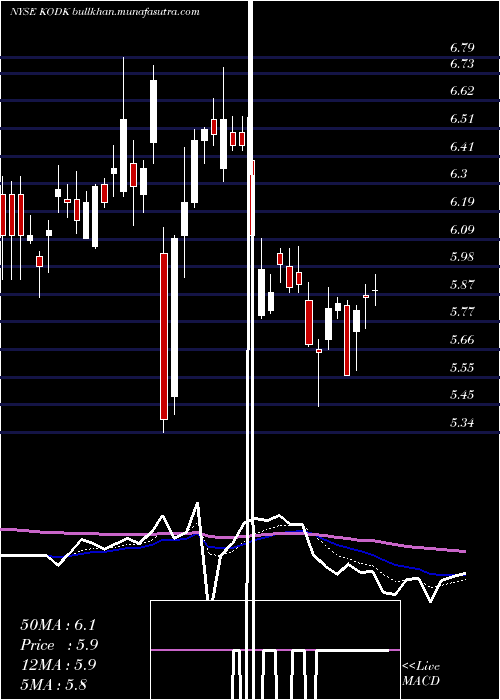Click the 12MA : 5.9 readout
The height and width of the screenshot is (700, 500).
point(58,665)
